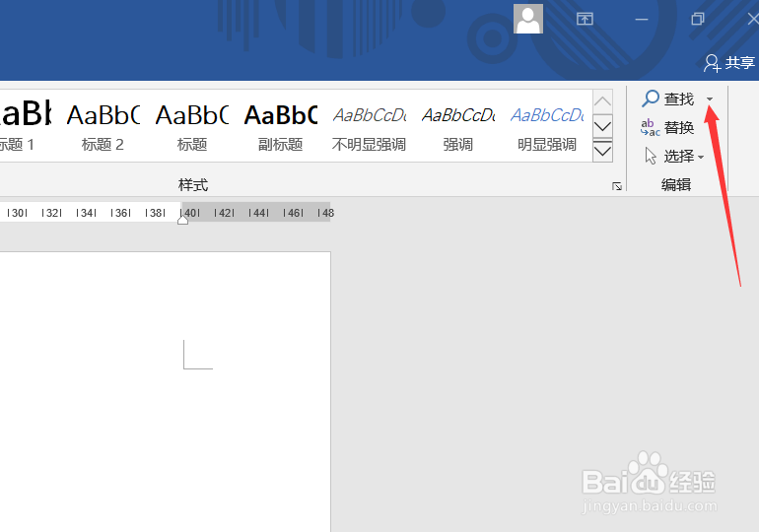Click inside the blank document page
759x532 pixels.
(165, 392)
